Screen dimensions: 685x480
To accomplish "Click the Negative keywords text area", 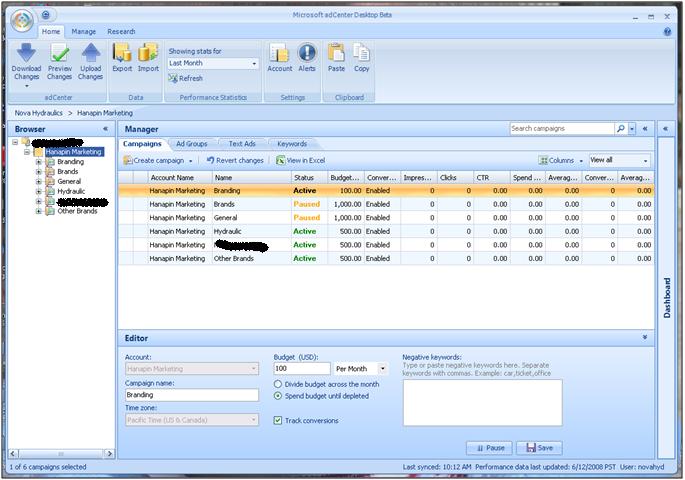I will (482, 403).
